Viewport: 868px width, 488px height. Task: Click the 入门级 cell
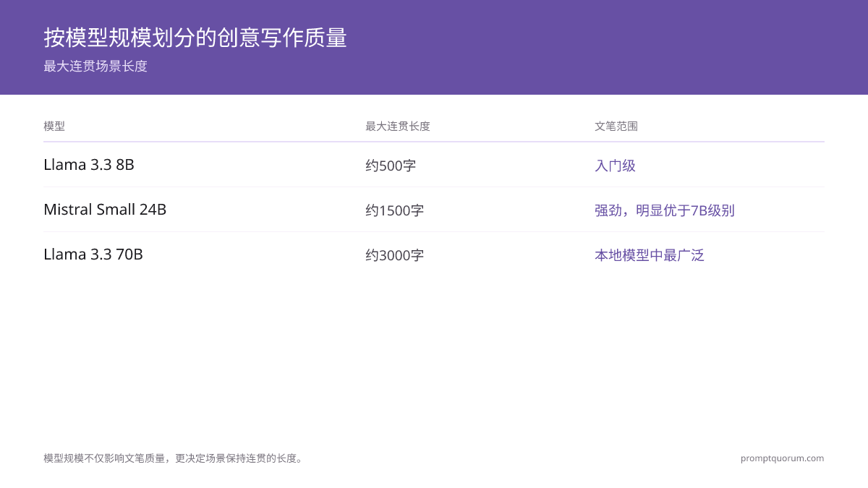pos(616,166)
